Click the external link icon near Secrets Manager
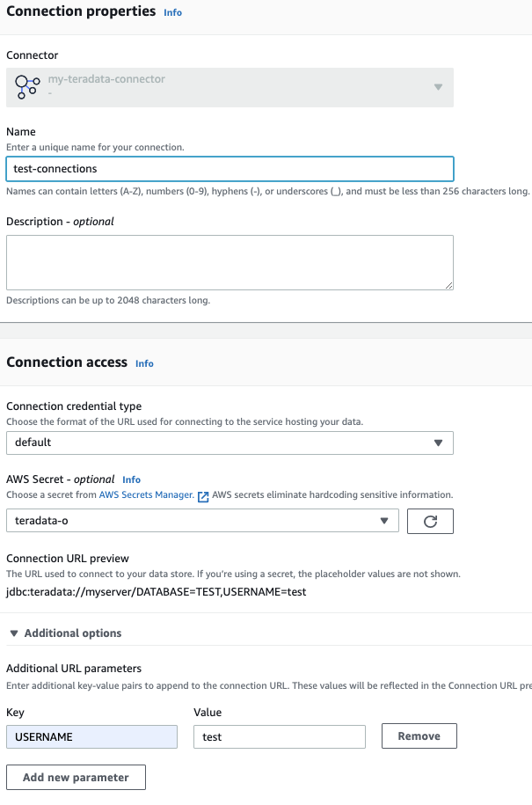532x805 pixels. tap(203, 496)
